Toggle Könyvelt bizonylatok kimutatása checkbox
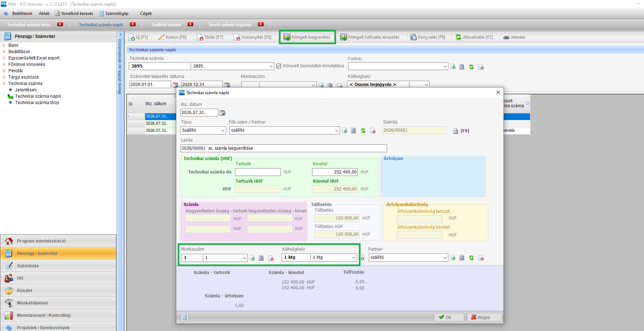This screenshot has height=331, width=644. click(x=279, y=66)
